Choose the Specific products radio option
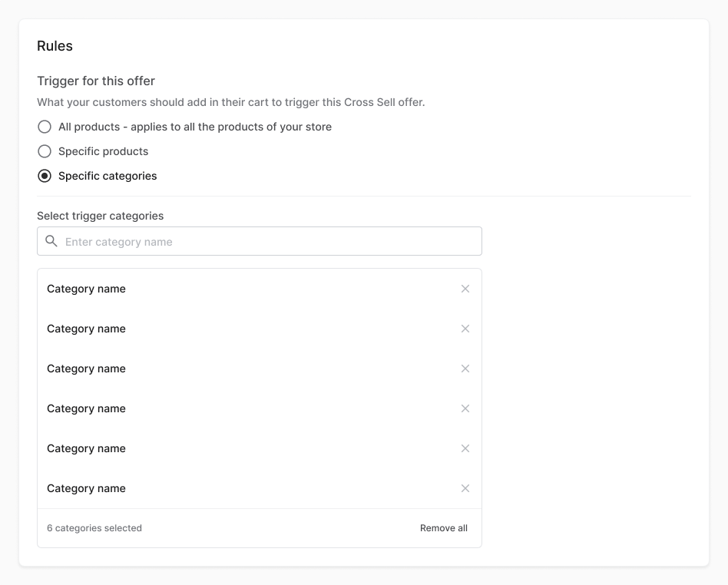The width and height of the screenshot is (728, 585). (45, 151)
